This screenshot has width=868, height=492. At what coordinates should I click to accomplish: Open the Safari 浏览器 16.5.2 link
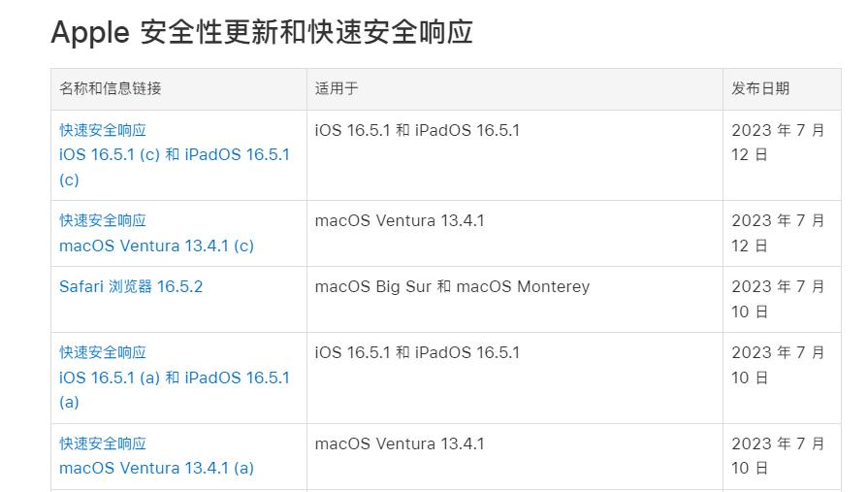(x=131, y=286)
